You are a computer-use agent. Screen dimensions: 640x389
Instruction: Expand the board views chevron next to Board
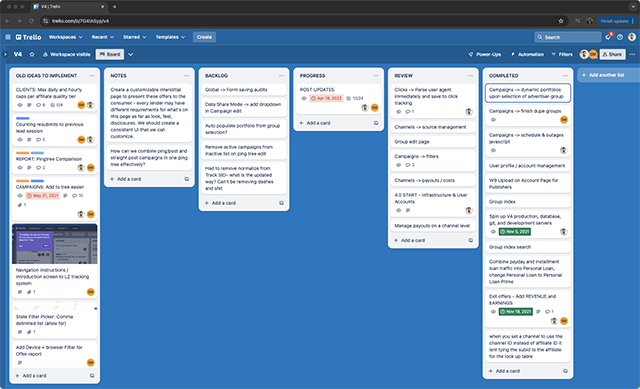pyautogui.click(x=131, y=54)
